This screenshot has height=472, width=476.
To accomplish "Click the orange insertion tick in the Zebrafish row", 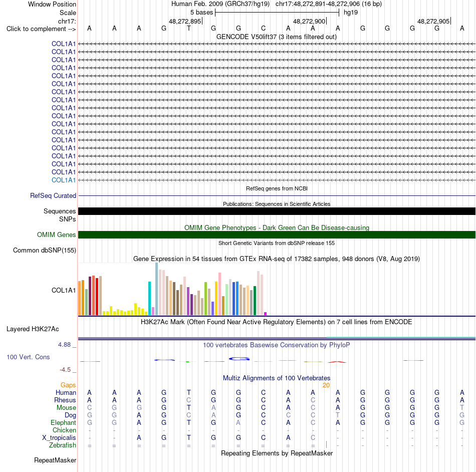I will (x=326, y=444).
